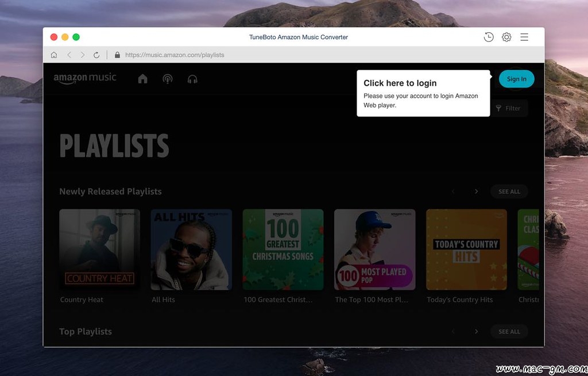Click SEE ALL for Newly Released Playlists
The width and height of the screenshot is (588, 376).
coord(509,191)
